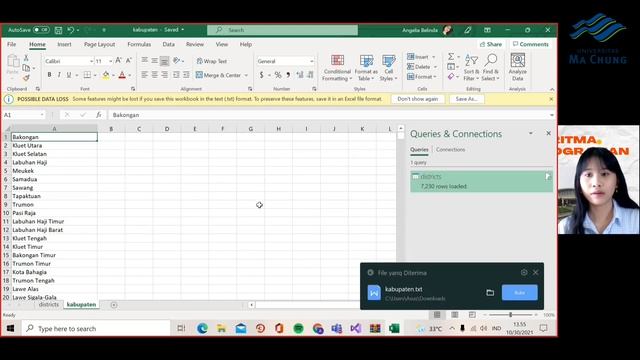Open Conditional Formatting menu
This screenshot has width=640, height=360.
pos(337,68)
